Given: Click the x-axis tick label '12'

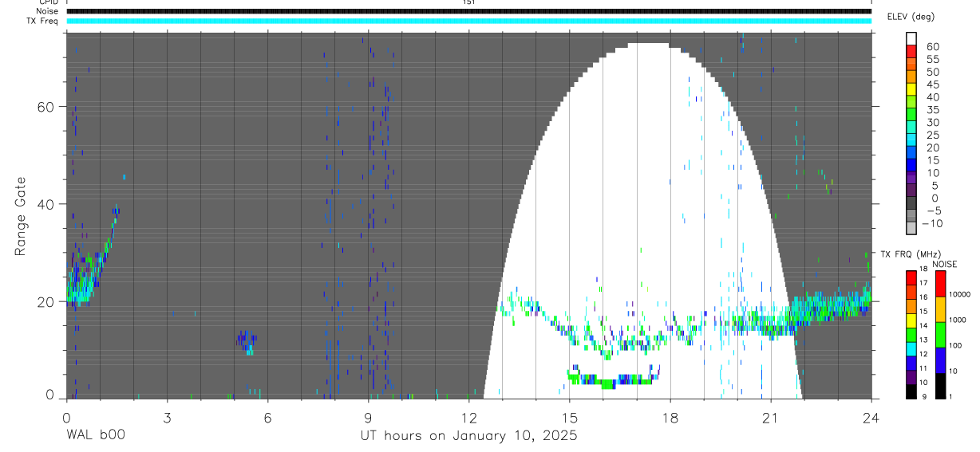Looking at the screenshot, I should [468, 417].
